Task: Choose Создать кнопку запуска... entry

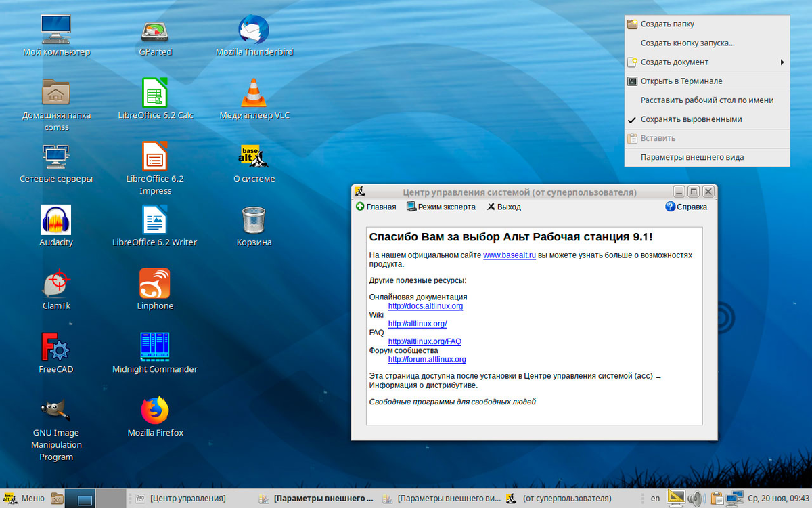Action: tap(707, 43)
